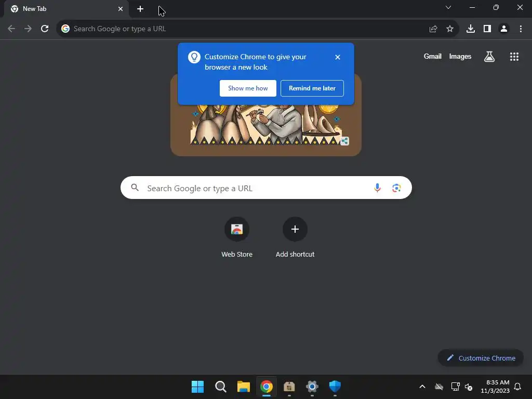
Task: Open File Explorer from the taskbar
Action: coord(244,387)
